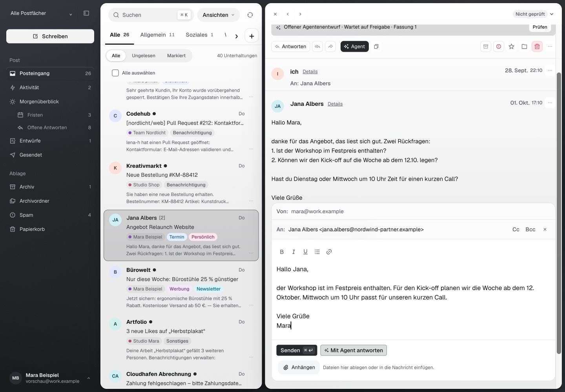
Task: Go to the previous conversation
Action: coord(288,14)
